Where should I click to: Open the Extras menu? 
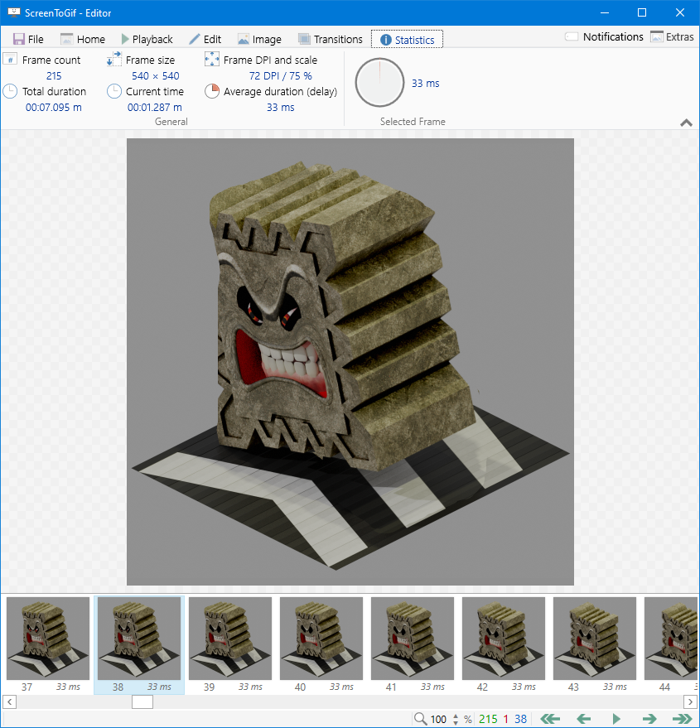tap(672, 36)
